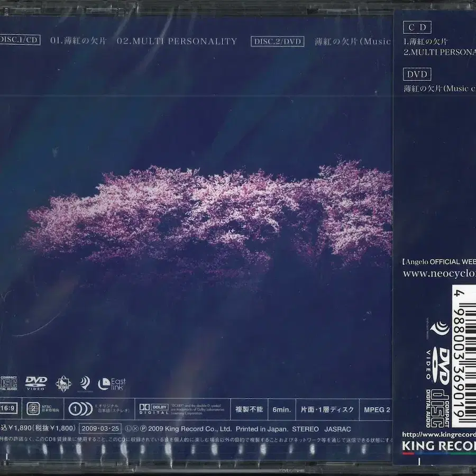476x476 pixels.
Task: Click 1.薄紅の欠片 on the obi strip
Action: [x=425, y=42]
